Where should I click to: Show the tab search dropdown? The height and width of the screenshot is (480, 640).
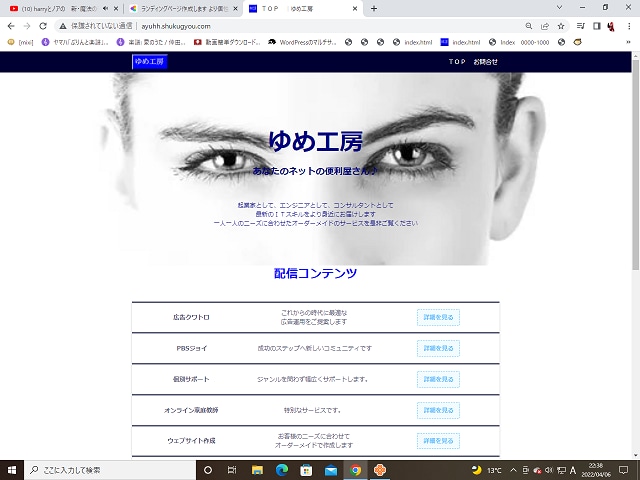point(560,7)
